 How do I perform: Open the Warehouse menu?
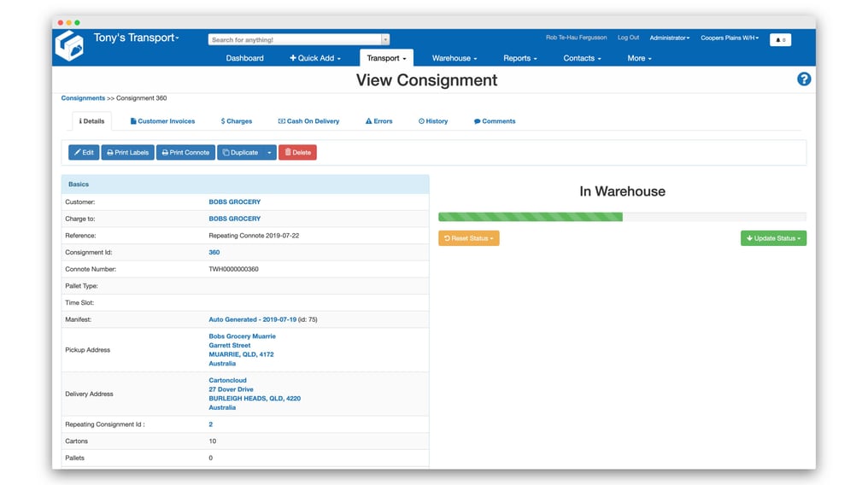(x=454, y=58)
